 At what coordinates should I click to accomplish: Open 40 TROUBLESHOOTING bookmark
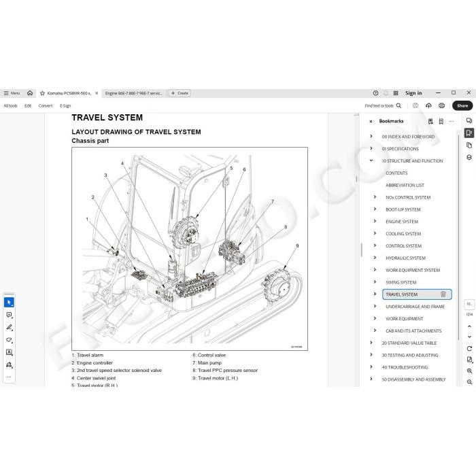click(x=405, y=367)
